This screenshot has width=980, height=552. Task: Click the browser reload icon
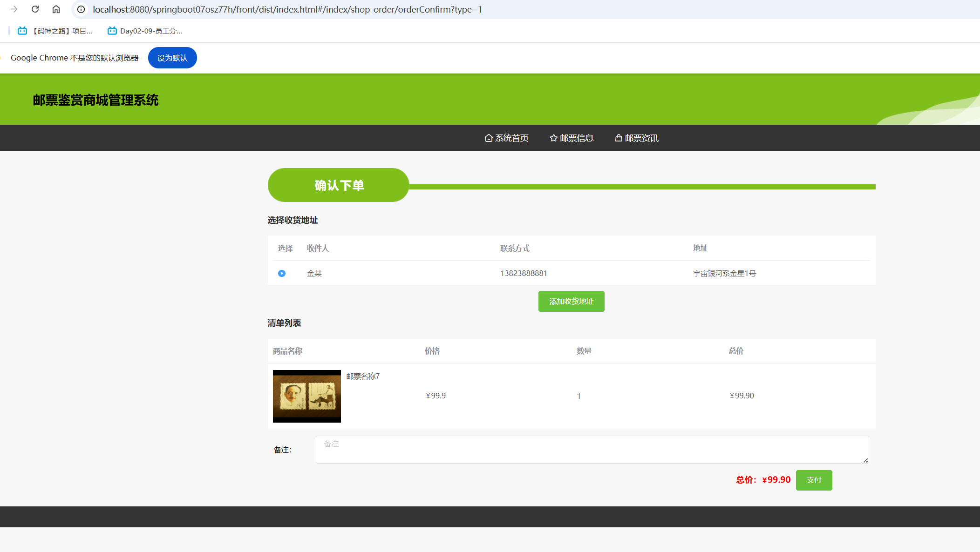coord(35,9)
